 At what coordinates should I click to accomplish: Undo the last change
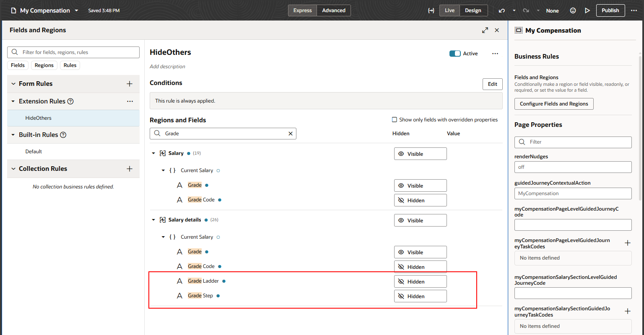click(502, 10)
